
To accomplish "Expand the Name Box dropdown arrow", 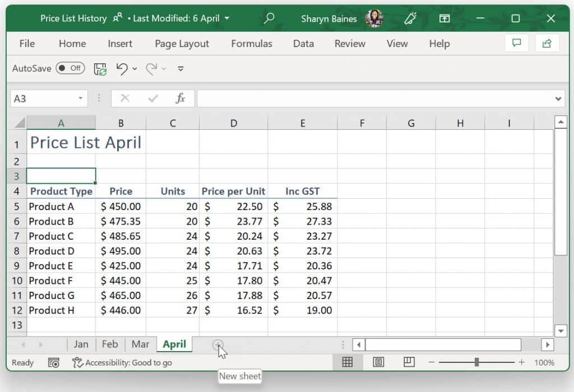I will 80,99.
